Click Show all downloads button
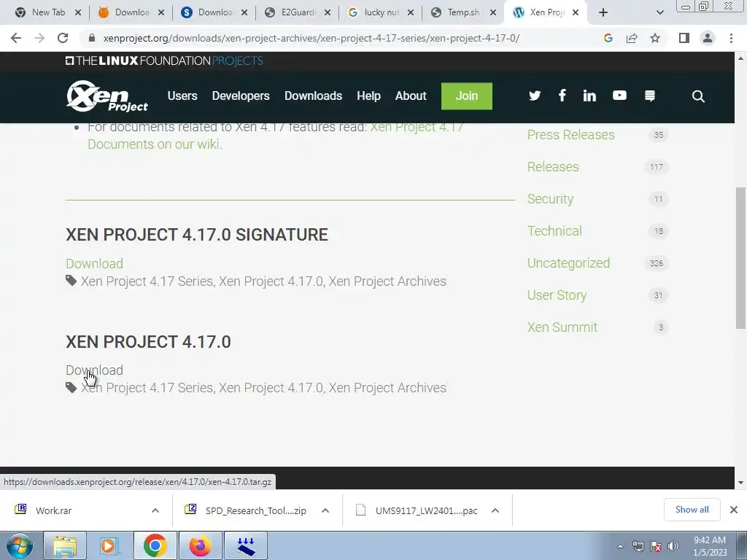Viewport: 747px width, 560px height. pyautogui.click(x=692, y=510)
